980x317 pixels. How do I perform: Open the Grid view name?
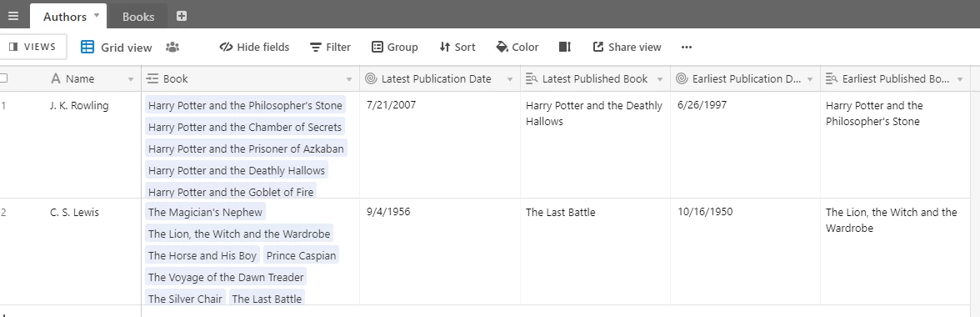(x=127, y=48)
